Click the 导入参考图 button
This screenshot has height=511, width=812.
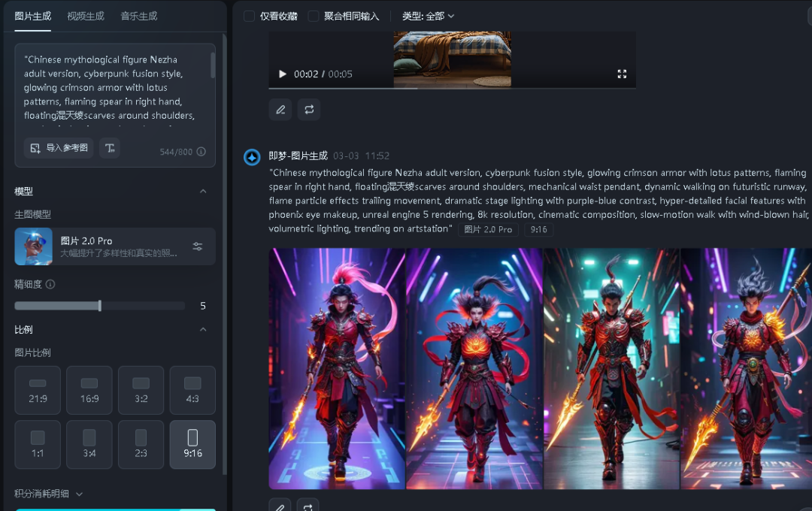point(59,148)
